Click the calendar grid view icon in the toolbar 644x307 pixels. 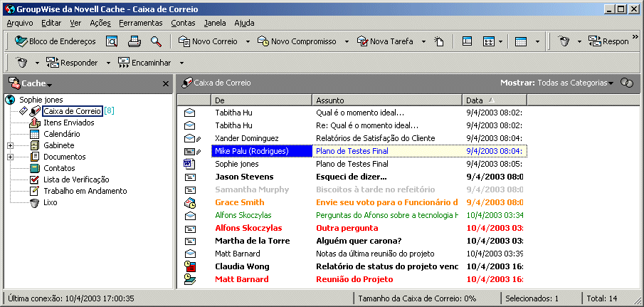pos(521,41)
